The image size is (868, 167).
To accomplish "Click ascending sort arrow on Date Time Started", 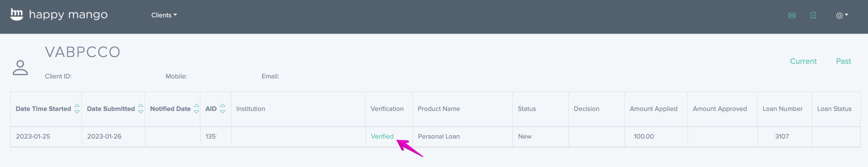I will tap(77, 106).
